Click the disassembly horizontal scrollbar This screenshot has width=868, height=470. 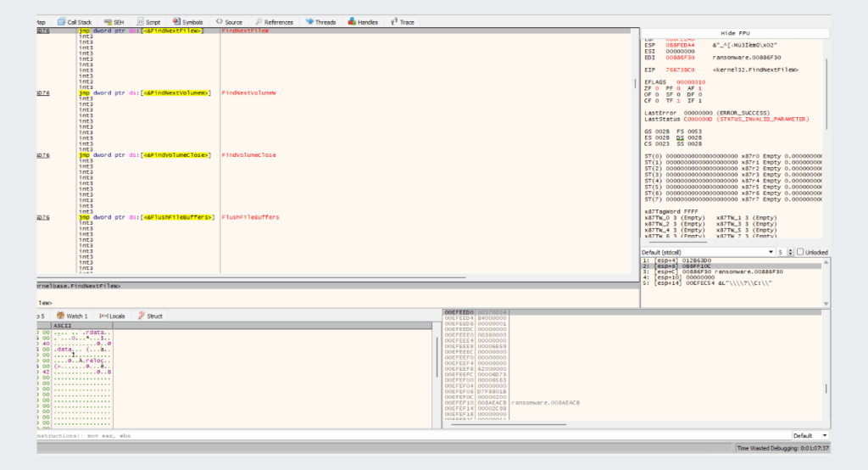click(251, 277)
